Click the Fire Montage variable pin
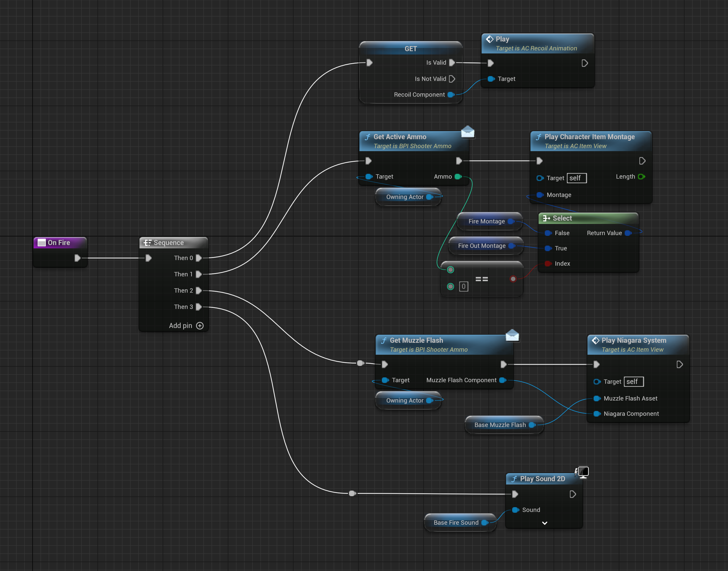 [x=511, y=221]
